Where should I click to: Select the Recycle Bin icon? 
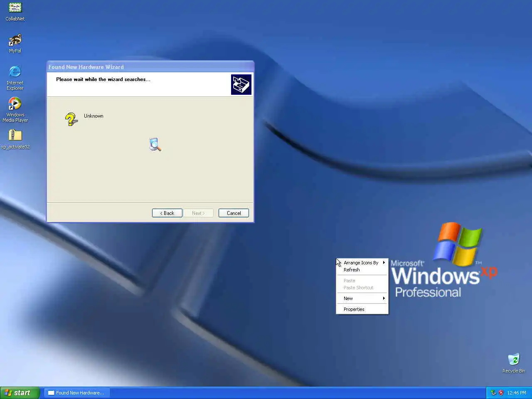[x=514, y=363]
